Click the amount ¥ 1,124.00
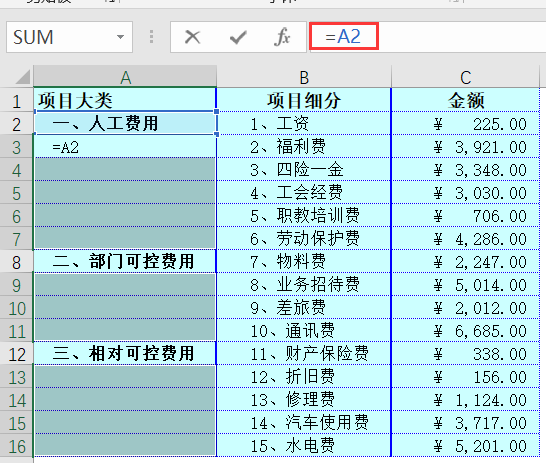The image size is (546, 463). [465, 399]
